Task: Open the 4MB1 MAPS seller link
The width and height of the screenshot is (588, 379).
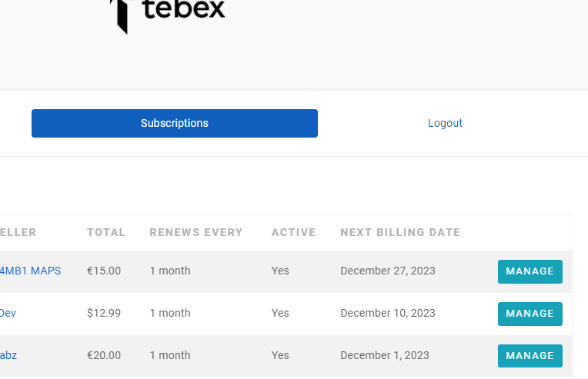Action: 30,271
